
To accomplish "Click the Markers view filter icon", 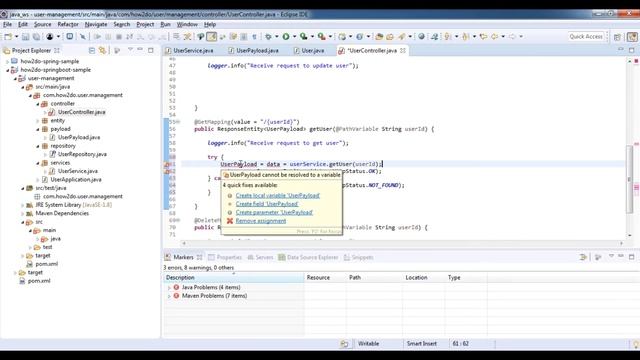I will pos(583,257).
